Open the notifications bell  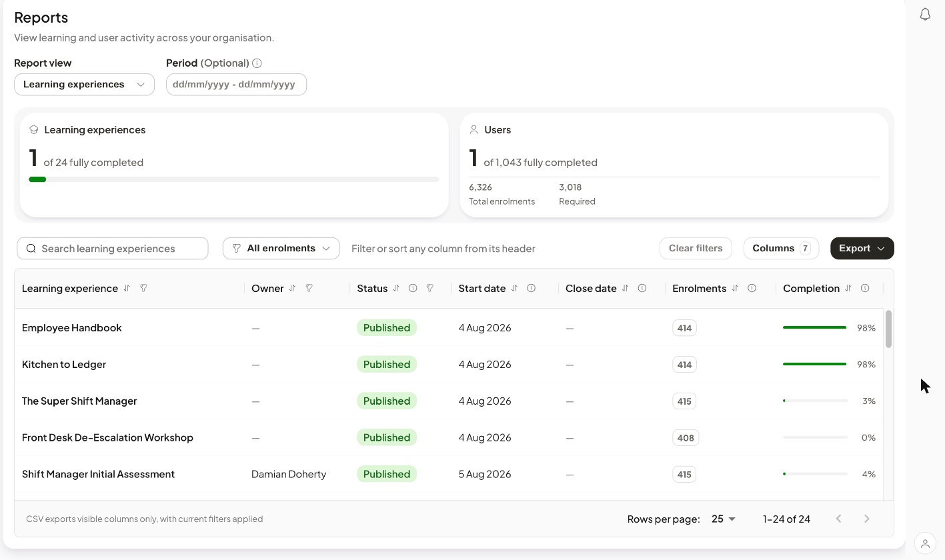click(925, 15)
